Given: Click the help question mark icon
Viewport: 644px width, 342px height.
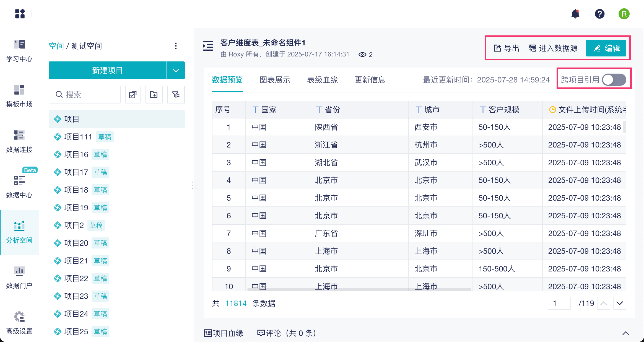Looking at the screenshot, I should click(599, 14).
